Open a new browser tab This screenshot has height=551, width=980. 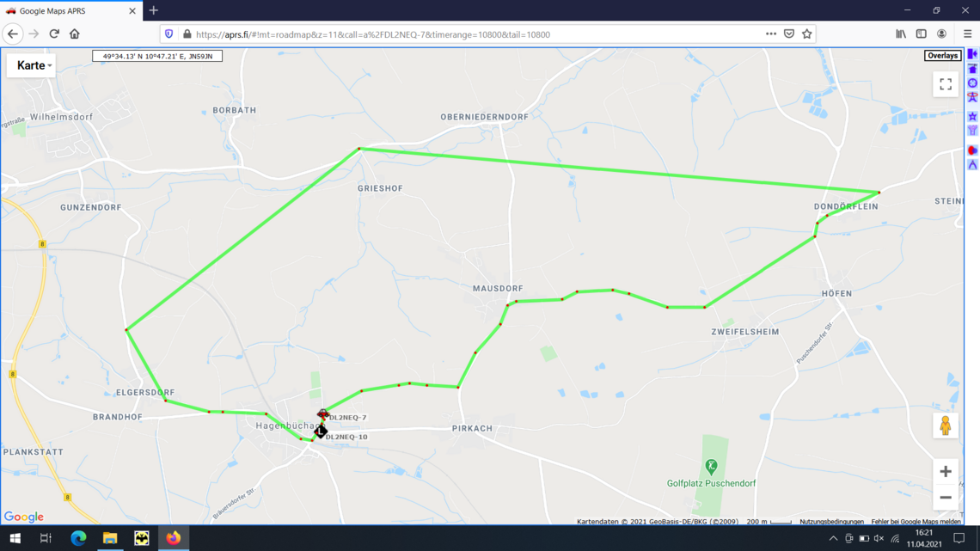pos(154,10)
